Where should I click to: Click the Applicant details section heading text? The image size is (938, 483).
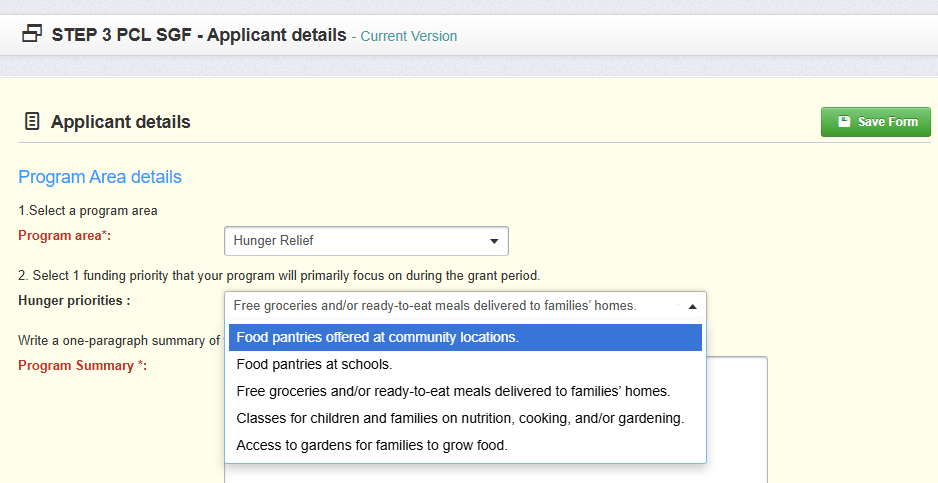point(121,122)
